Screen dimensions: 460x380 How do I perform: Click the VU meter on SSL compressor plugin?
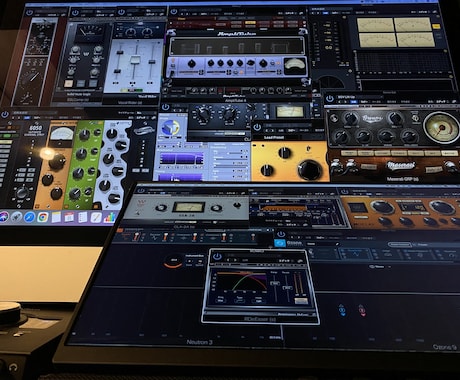click(90, 33)
